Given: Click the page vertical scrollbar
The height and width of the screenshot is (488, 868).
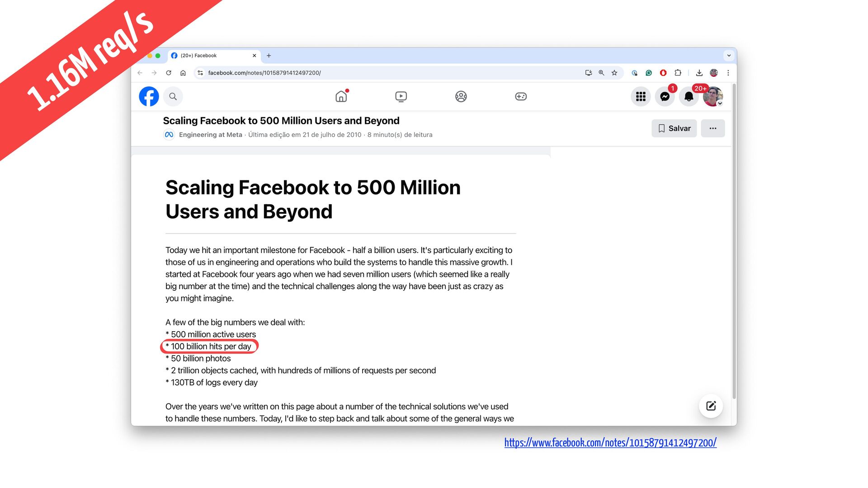Looking at the screenshot, I should (734, 241).
